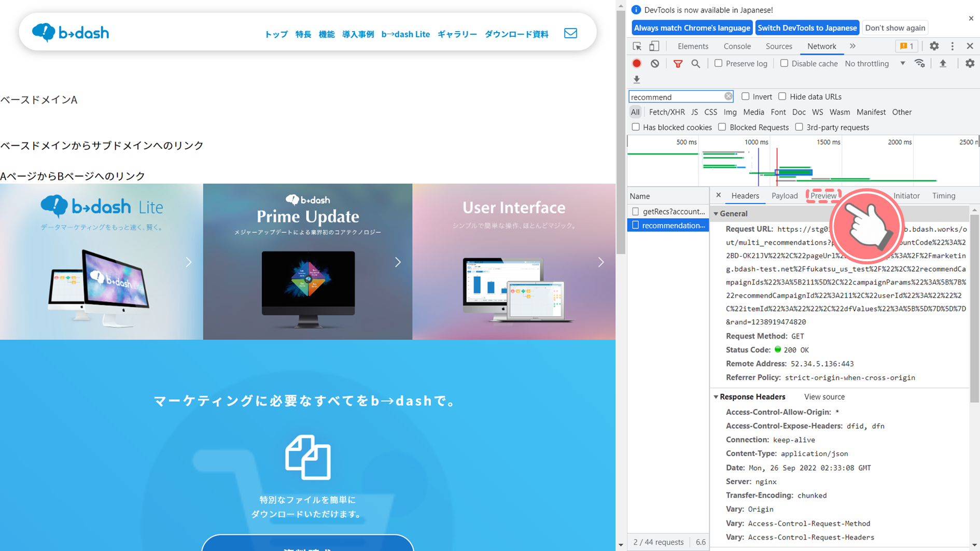Image resolution: width=980 pixels, height=551 pixels.
Task: Check the 3rd-party requests checkbox
Action: (x=799, y=127)
